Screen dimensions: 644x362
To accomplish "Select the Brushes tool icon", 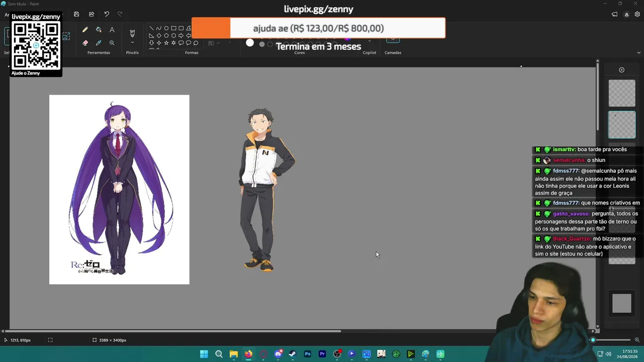I will pos(132,33).
